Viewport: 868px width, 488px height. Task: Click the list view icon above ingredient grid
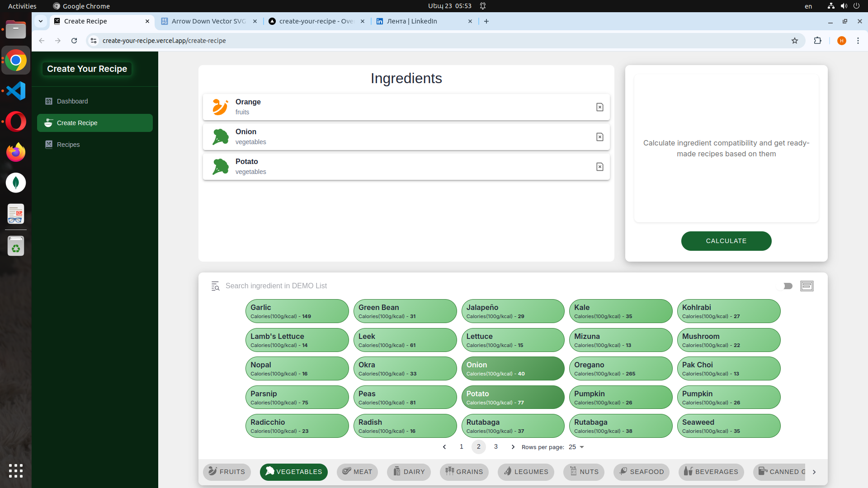(x=807, y=286)
